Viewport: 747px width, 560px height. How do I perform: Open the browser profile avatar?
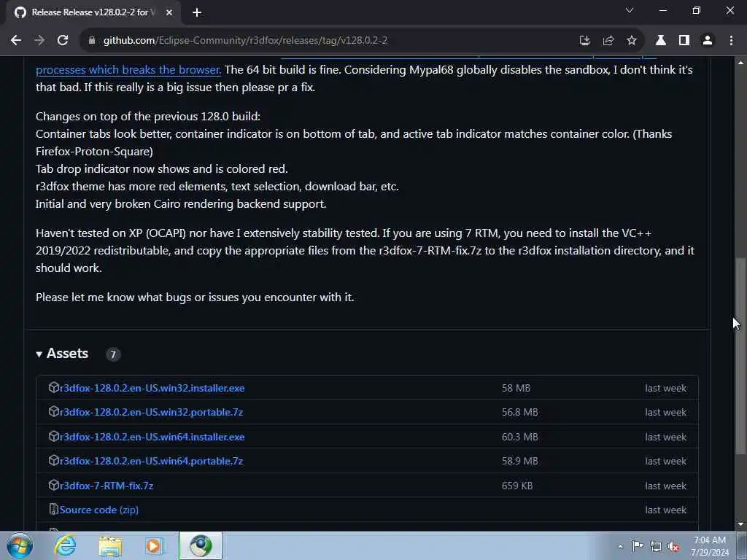(x=708, y=41)
